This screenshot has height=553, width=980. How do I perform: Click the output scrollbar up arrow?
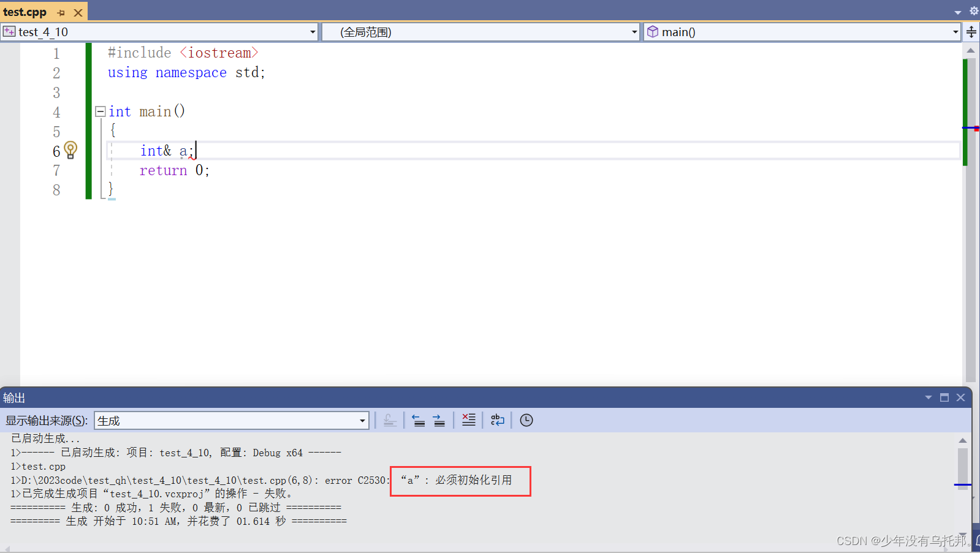[963, 440]
